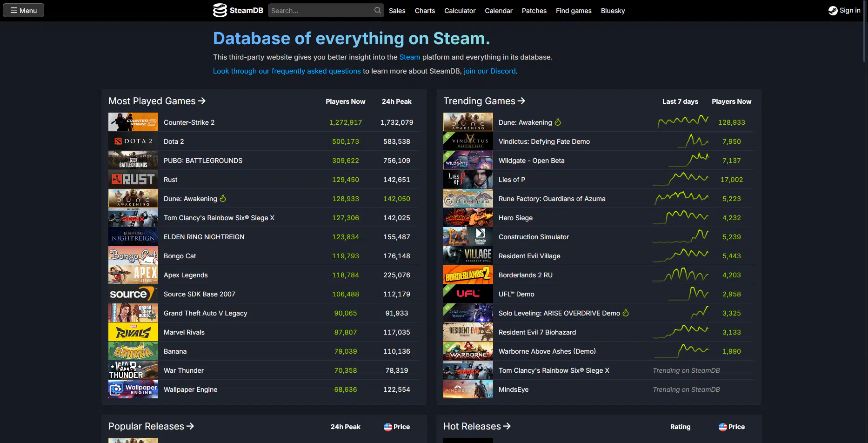Open the frequently asked questions link
868x443 pixels.
point(287,71)
